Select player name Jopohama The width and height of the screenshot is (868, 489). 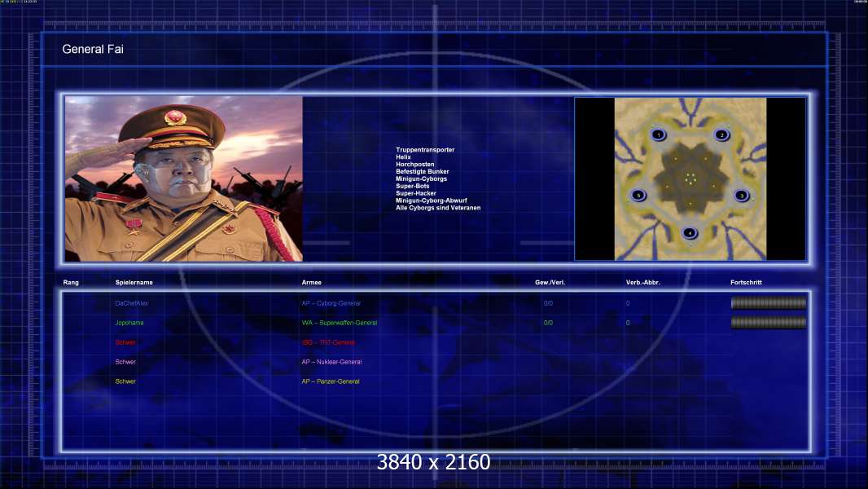[129, 323]
